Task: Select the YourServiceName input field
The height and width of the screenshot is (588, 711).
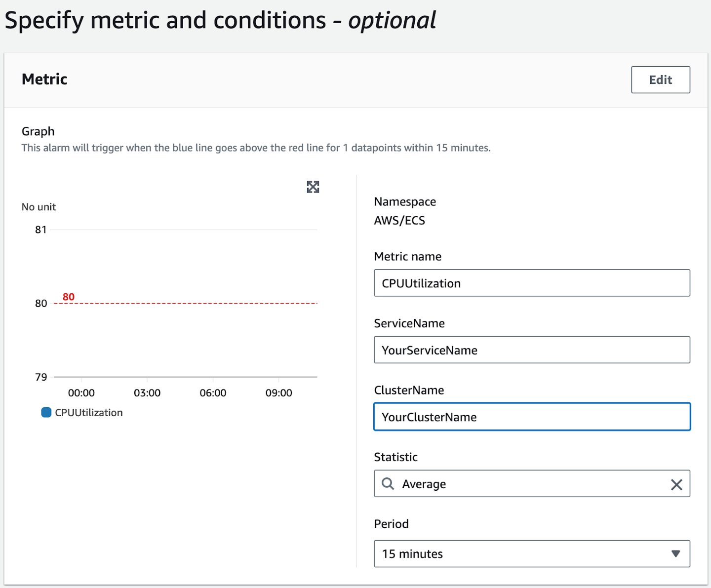Action: pos(532,350)
